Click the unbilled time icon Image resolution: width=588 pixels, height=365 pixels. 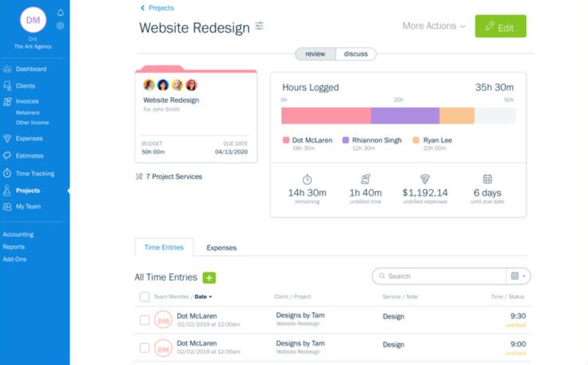pyautogui.click(x=365, y=179)
